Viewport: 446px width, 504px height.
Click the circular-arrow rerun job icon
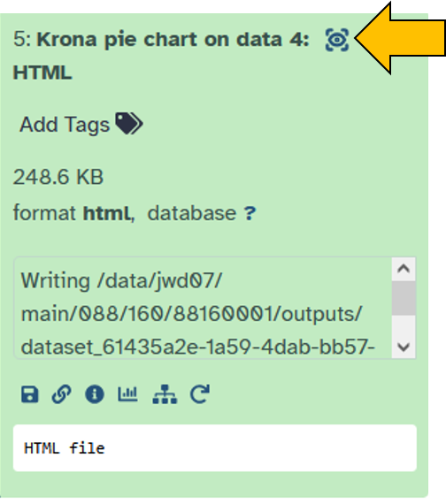click(x=200, y=394)
